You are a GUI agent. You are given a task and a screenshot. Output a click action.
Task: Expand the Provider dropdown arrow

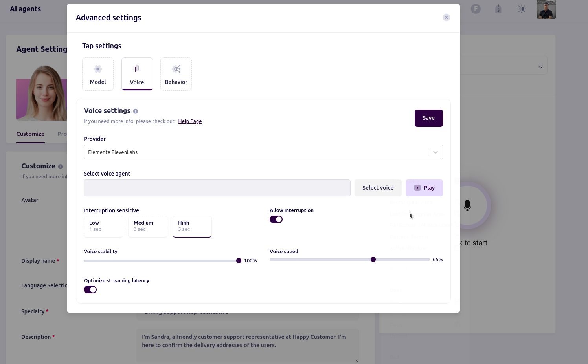click(x=435, y=152)
